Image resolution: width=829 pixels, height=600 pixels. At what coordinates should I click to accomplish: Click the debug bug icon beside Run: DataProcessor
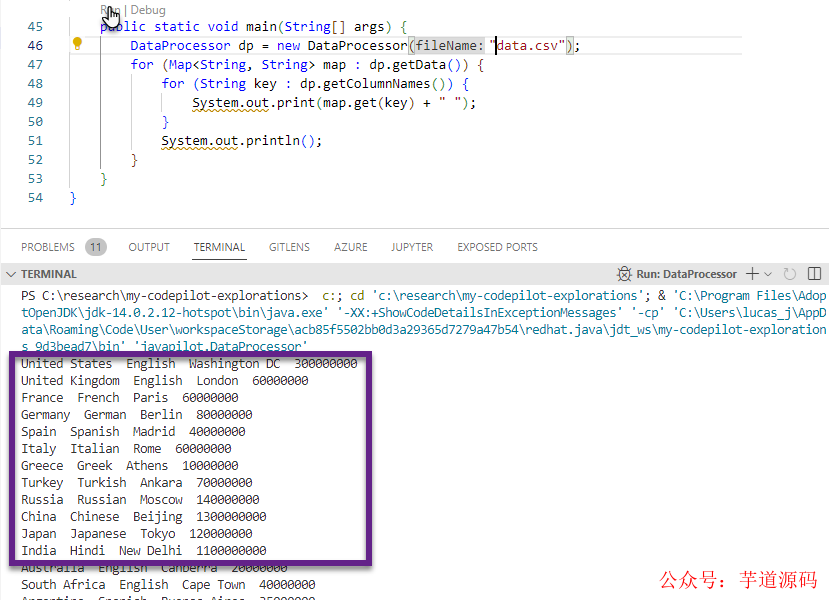click(x=624, y=274)
